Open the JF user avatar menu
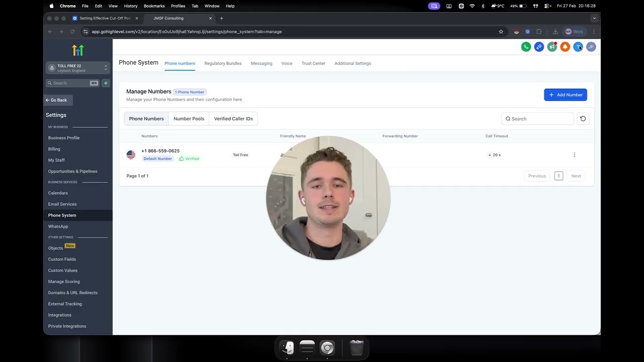Image resolution: width=644 pixels, height=362 pixels. 591,47
